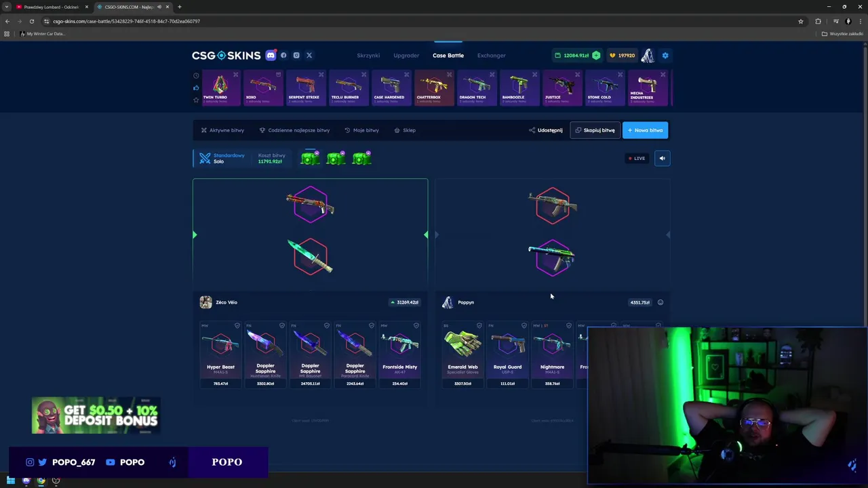Bookmark page with the star icon
This screenshot has height=488, width=868.
tap(801, 21)
